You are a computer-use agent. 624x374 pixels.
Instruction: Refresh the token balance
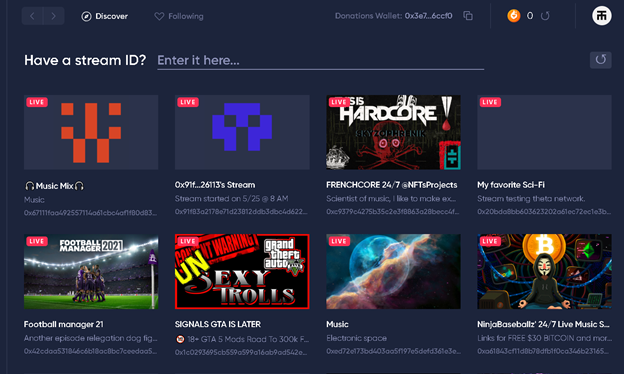click(x=545, y=16)
